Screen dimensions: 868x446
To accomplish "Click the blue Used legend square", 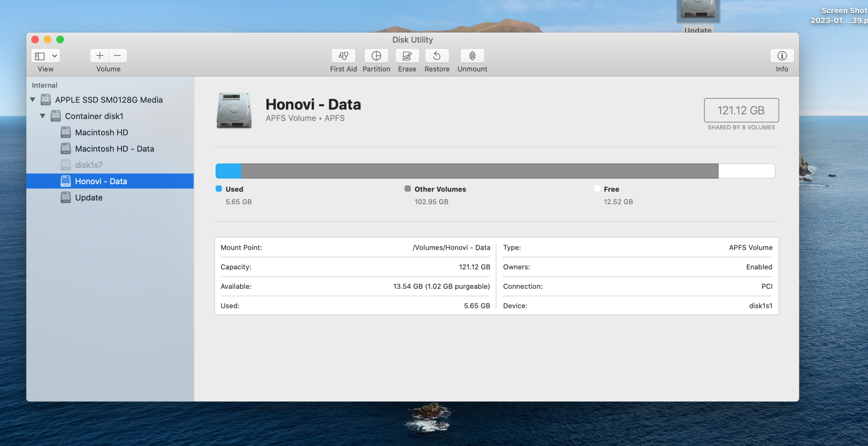I will 219,188.
